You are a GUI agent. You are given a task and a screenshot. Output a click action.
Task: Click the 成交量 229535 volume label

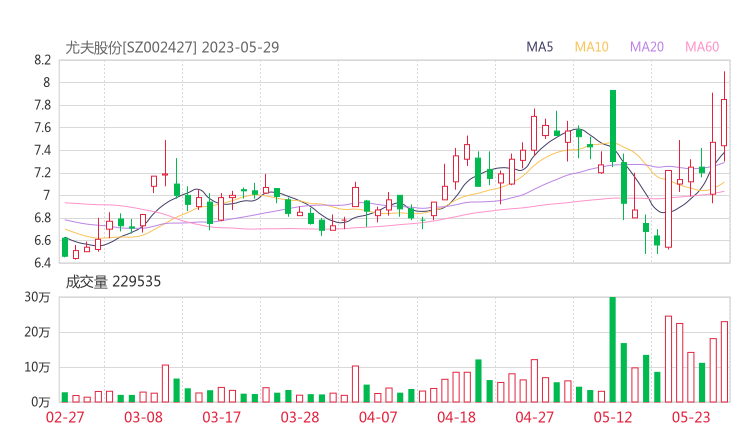coord(113,282)
